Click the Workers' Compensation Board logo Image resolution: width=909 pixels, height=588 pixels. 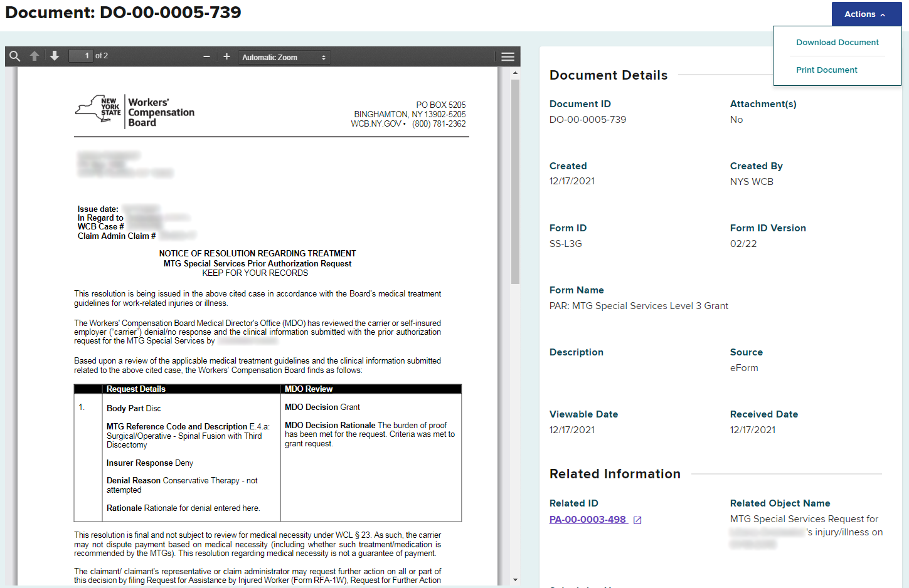tap(135, 112)
